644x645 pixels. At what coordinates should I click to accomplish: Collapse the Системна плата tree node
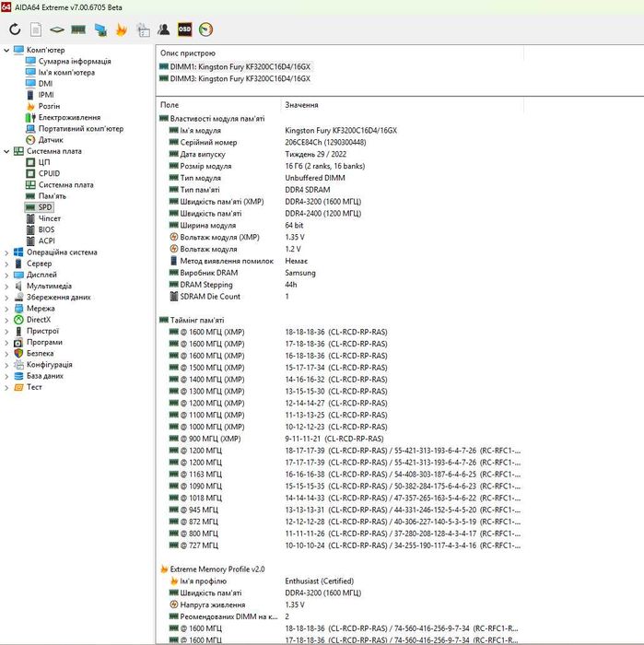tap(6, 151)
